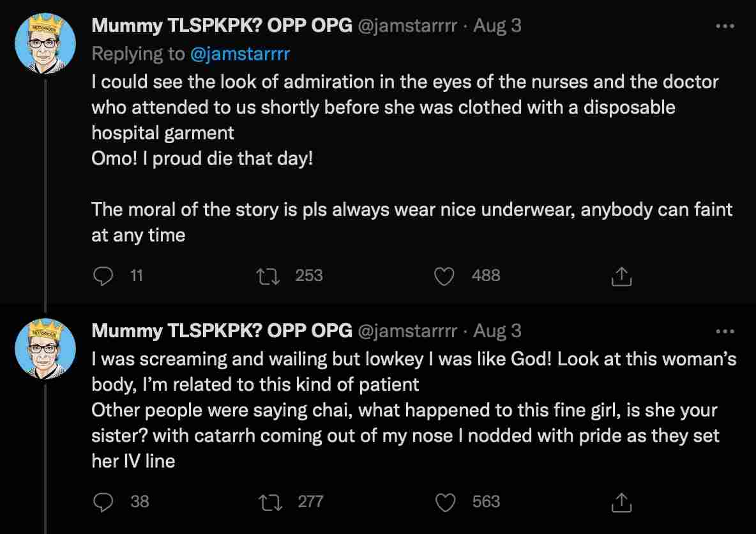
Task: Open second tweet's author name Mummy TLSPKPK
Action: pyautogui.click(x=222, y=331)
